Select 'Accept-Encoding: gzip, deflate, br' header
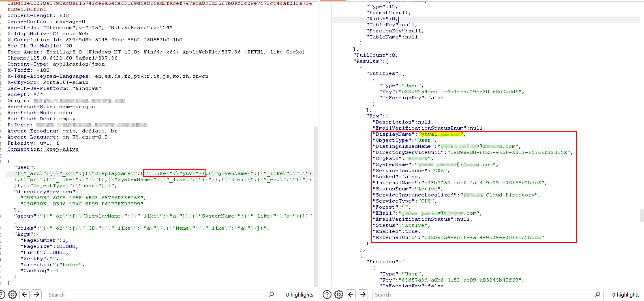 tap(62, 131)
